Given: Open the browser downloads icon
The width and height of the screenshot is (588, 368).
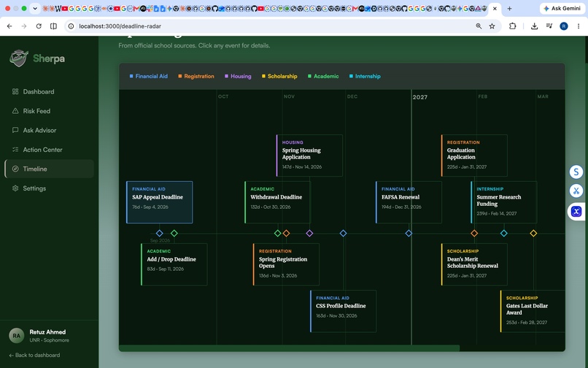Looking at the screenshot, I should pos(534,26).
